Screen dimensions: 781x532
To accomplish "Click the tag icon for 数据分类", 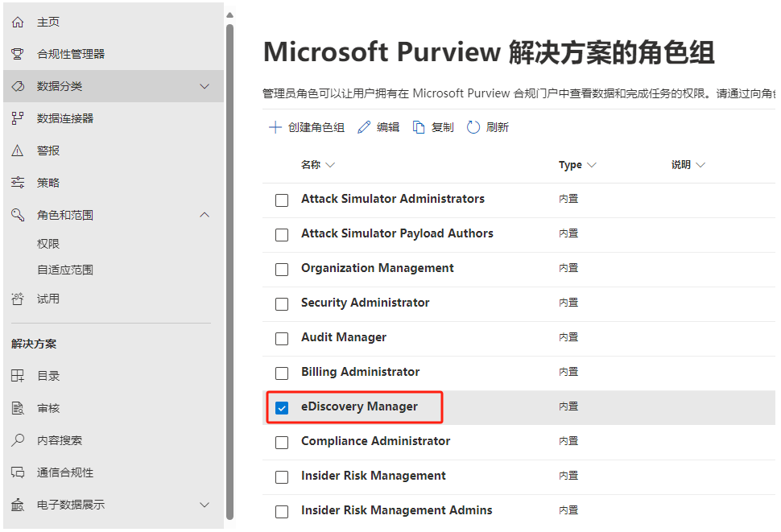I will pyautogui.click(x=18, y=86).
